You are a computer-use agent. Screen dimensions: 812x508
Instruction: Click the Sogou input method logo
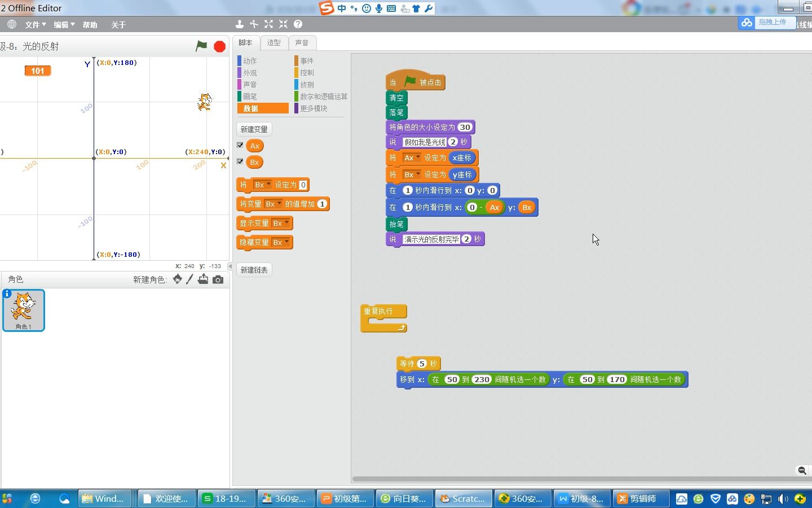tap(326, 8)
